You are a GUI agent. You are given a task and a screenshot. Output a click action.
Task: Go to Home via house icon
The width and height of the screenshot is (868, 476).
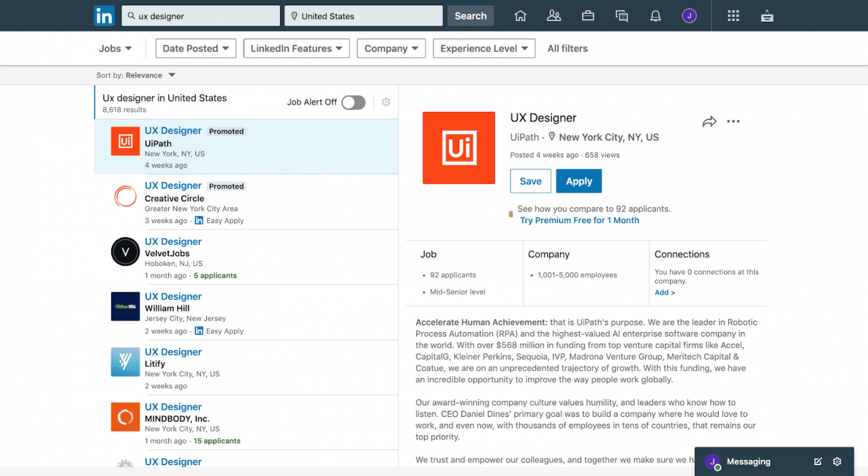click(520, 16)
